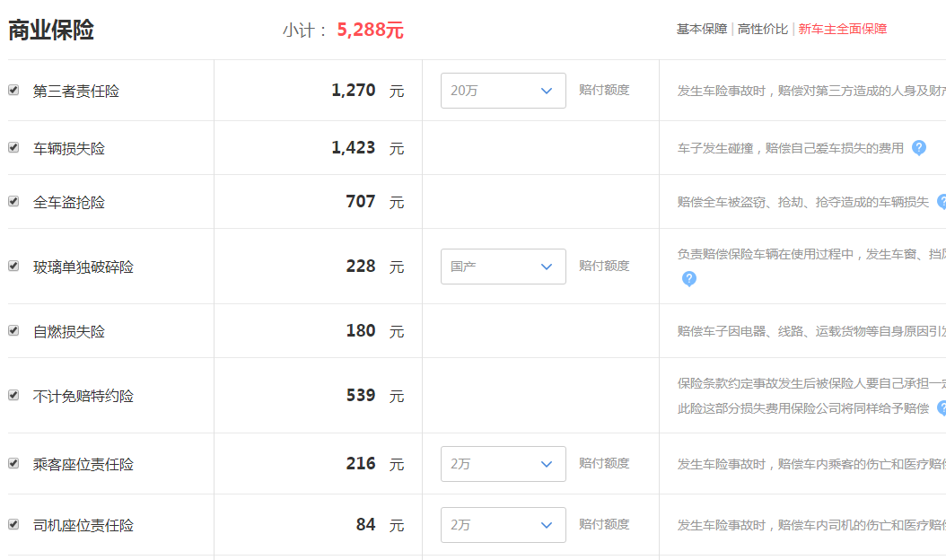
Task: Toggle 司机座位责任险 checkbox
Action: click(13, 524)
